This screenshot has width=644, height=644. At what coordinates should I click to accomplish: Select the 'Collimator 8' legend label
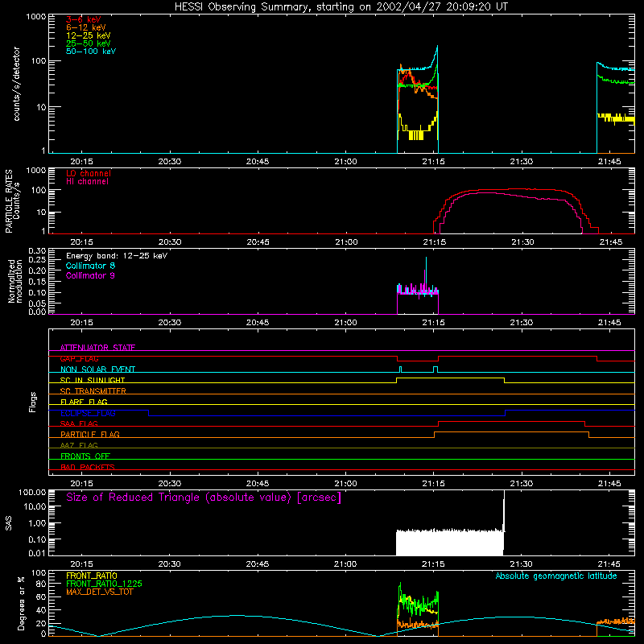[x=90, y=266]
